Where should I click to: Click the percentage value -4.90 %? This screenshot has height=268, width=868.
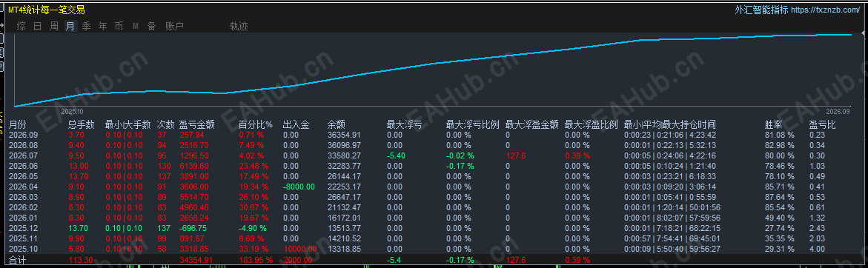coord(253,228)
